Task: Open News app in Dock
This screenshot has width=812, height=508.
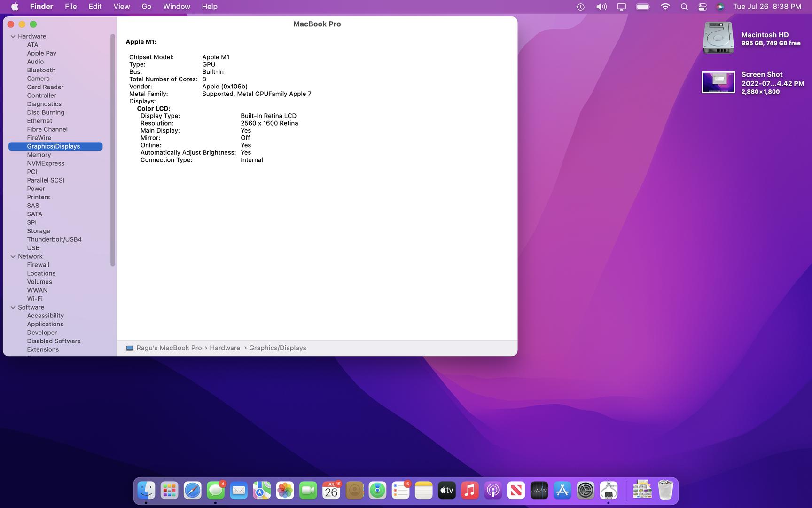Action: click(516, 491)
